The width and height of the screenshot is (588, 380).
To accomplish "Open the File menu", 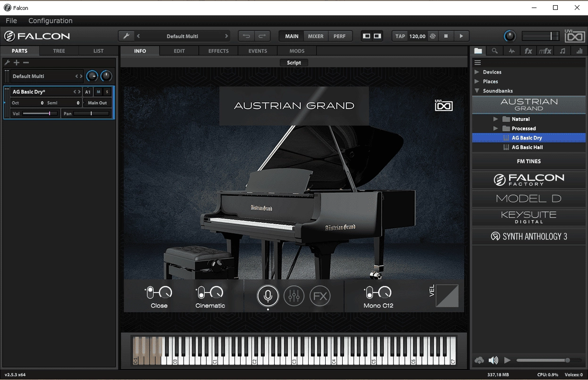I will click(11, 21).
